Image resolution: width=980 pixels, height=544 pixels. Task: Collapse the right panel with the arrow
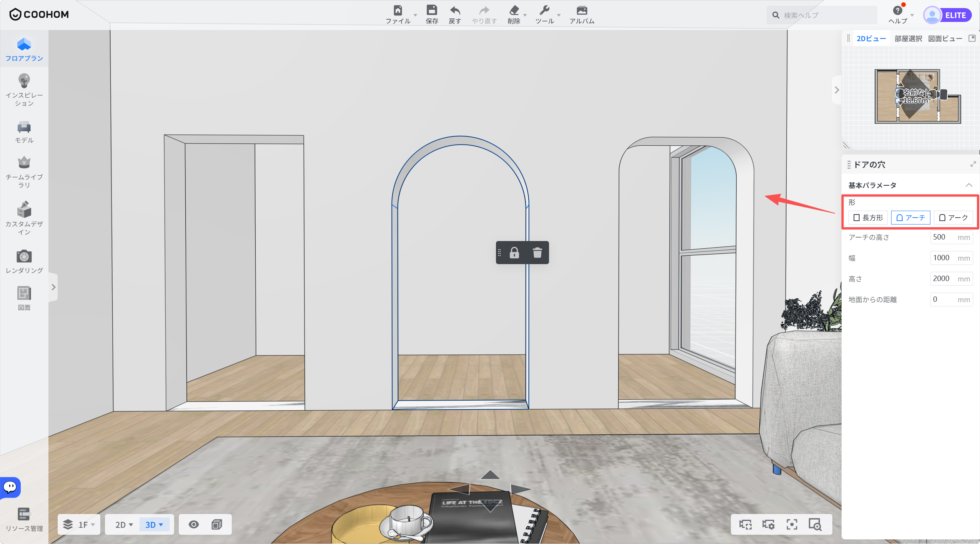coord(837,90)
